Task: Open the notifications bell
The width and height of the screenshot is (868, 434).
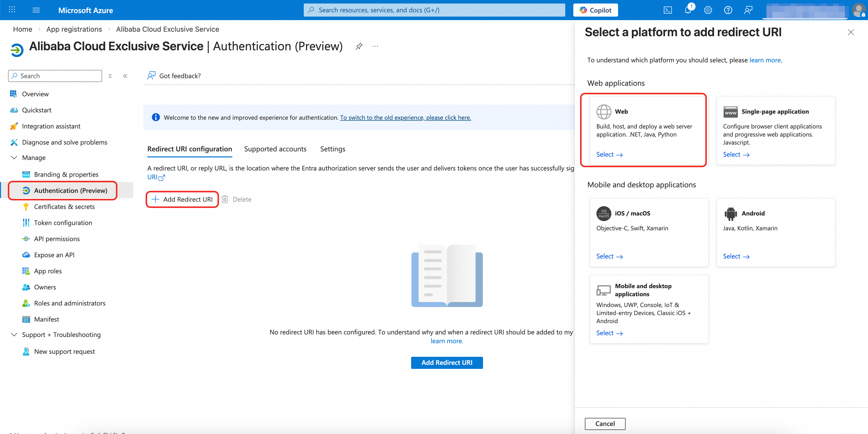Action: [x=688, y=10]
